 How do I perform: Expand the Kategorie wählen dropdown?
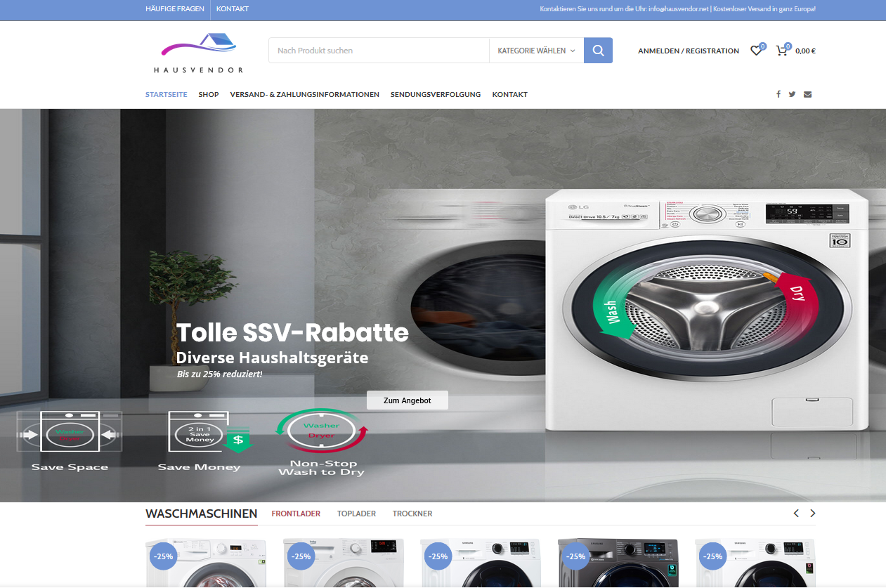(537, 51)
